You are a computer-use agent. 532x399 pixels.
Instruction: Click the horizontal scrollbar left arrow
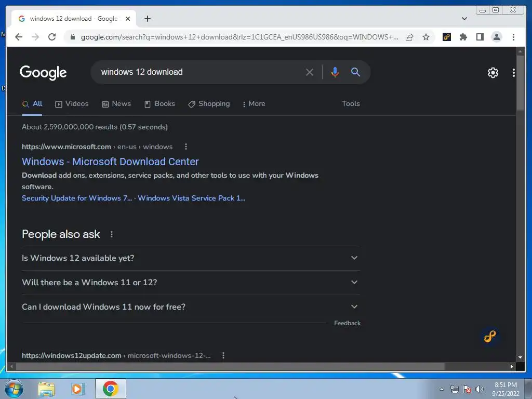point(11,366)
